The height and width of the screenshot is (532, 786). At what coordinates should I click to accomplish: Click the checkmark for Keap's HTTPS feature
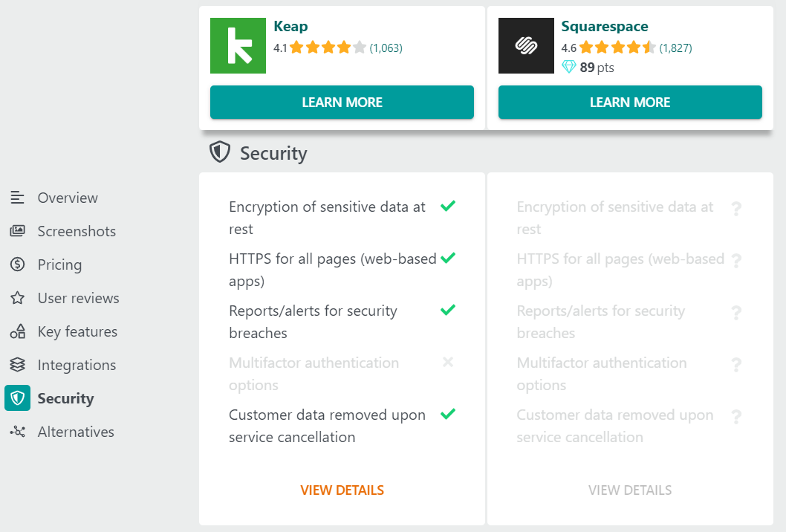pos(447,259)
